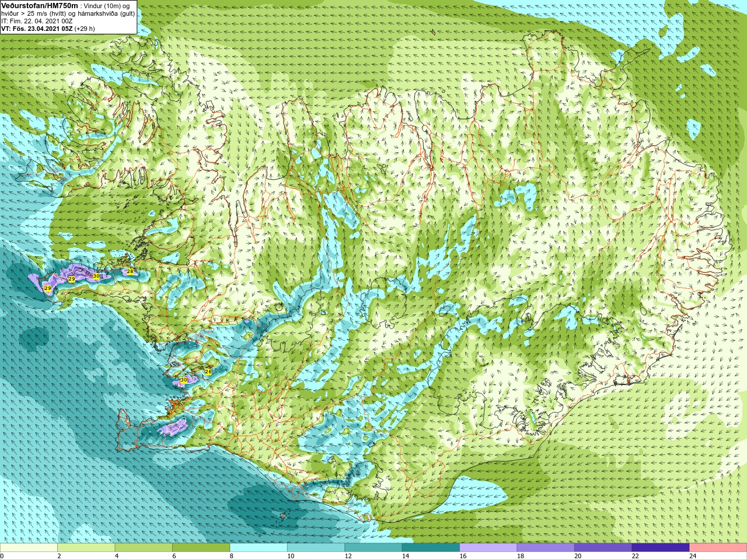Click the '12' tick label on the scale

(348, 556)
